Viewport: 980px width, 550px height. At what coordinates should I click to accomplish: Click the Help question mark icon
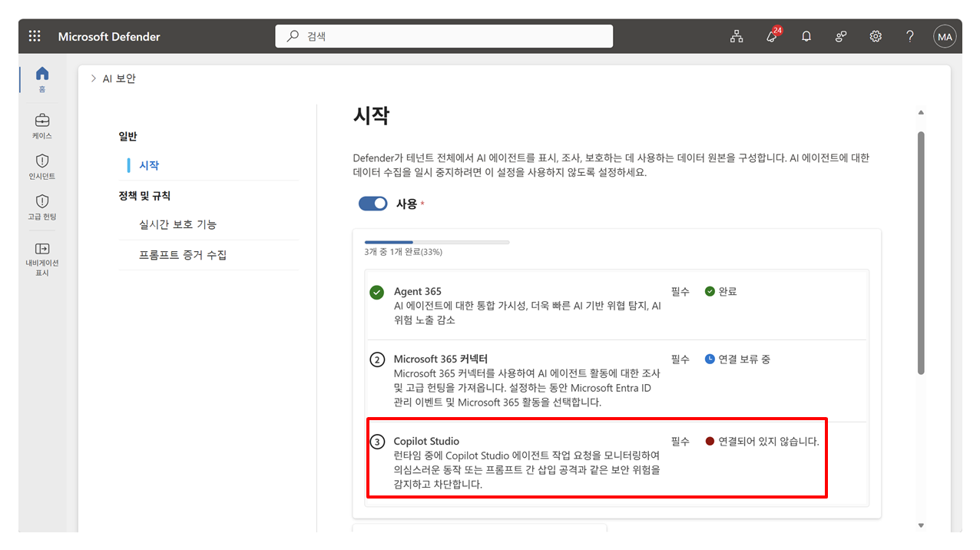[x=910, y=36]
